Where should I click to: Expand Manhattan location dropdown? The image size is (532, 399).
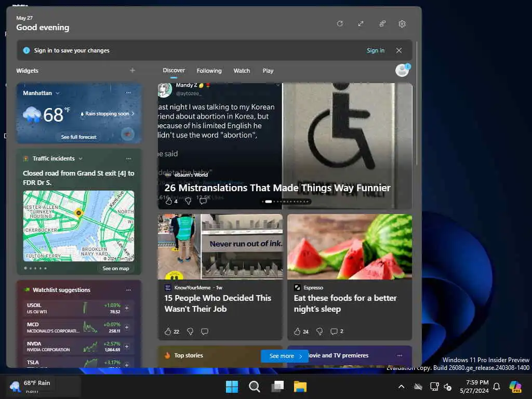click(57, 93)
